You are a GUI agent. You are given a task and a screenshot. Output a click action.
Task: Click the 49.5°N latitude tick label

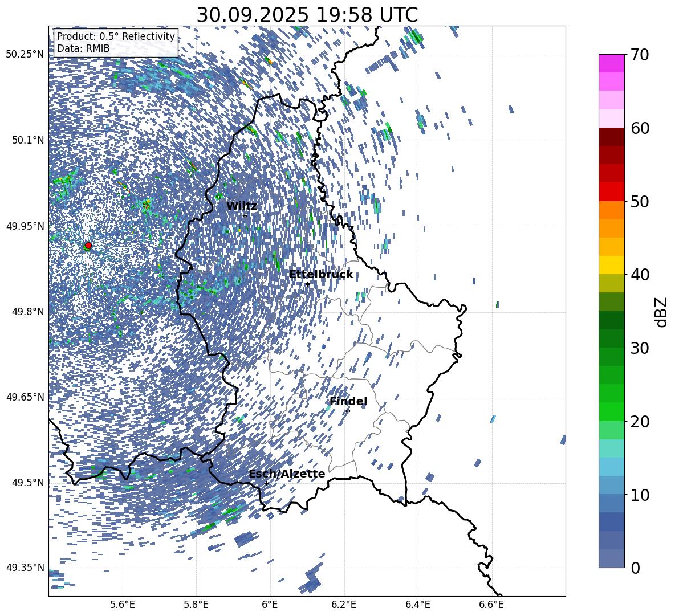[x=27, y=483]
